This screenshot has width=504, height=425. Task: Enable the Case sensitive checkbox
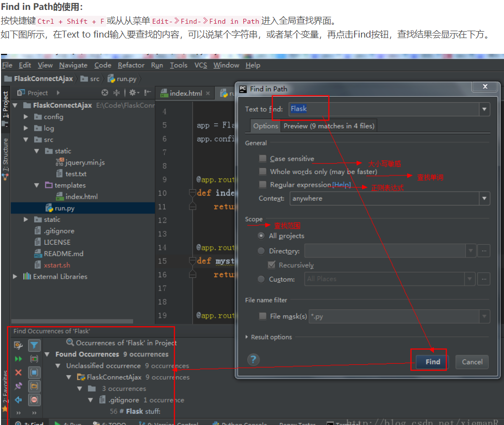[x=263, y=159]
